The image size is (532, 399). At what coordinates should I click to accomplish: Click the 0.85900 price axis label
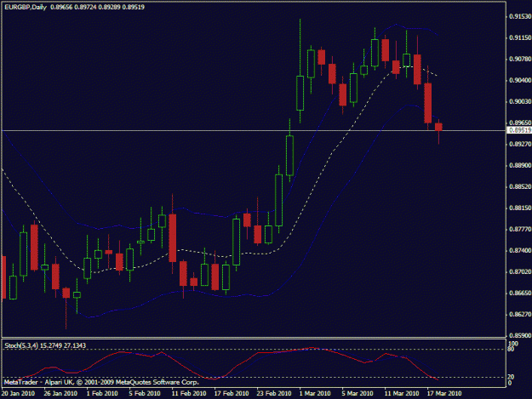pyautogui.click(x=520, y=335)
